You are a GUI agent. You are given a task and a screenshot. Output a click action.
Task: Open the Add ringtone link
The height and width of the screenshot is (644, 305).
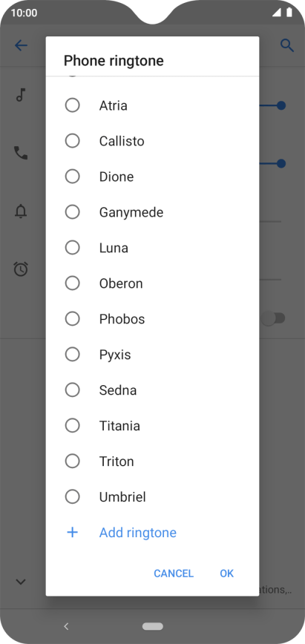click(138, 533)
